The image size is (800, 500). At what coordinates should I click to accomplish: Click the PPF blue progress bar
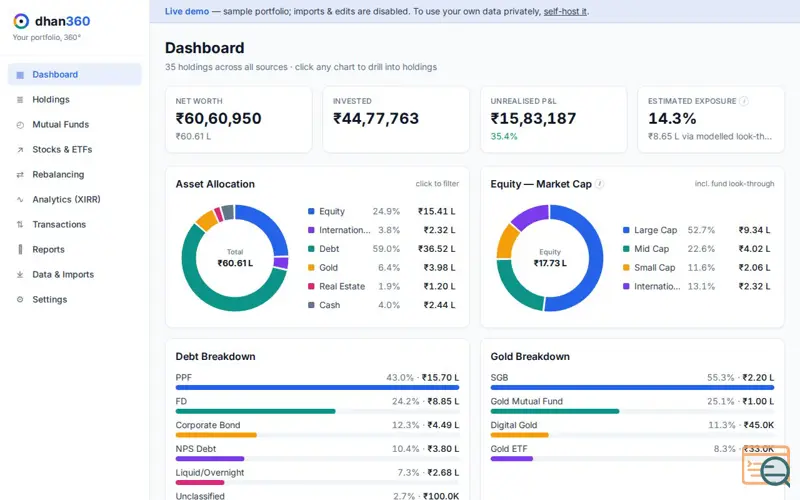[x=317, y=388]
